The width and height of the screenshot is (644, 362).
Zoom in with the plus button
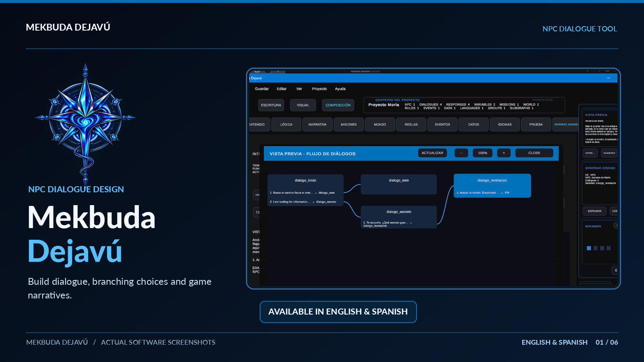pyautogui.click(x=504, y=153)
